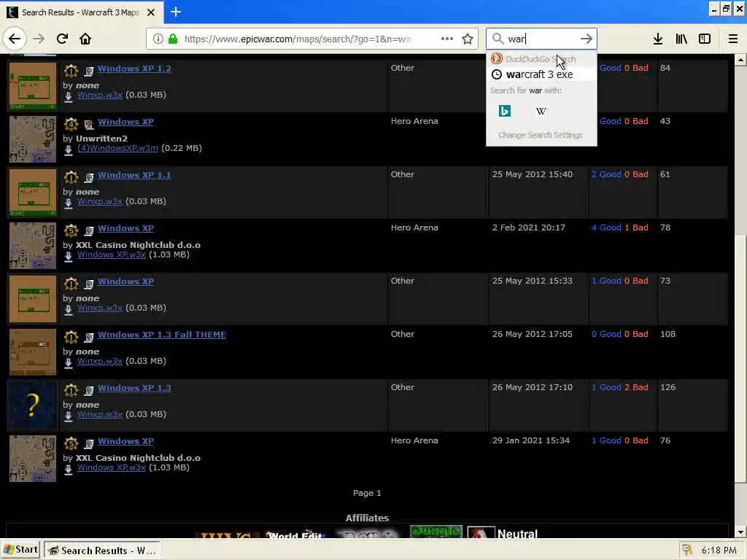Click scroll icon next to Windows XP 1.3 Fall THEME
747x560 pixels.
pos(88,338)
